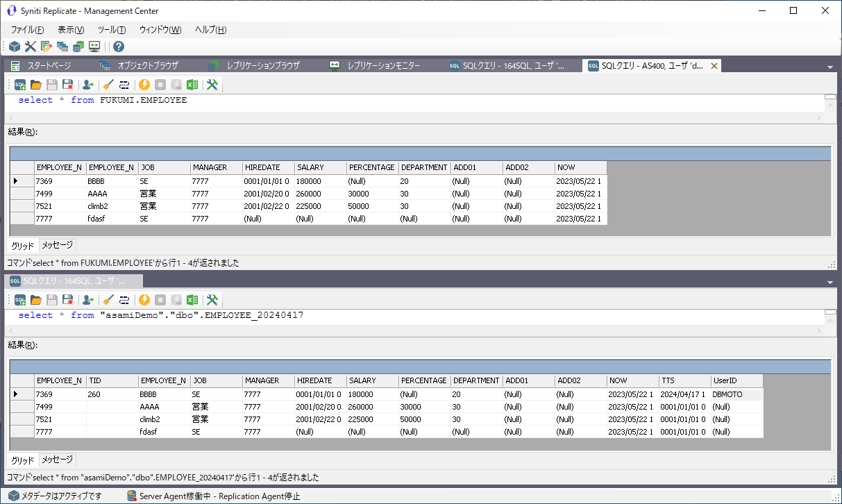This screenshot has height=504, width=842.
Task: Execute the FUKUMI.EMPLOYEE query with lightning icon
Action: click(144, 85)
